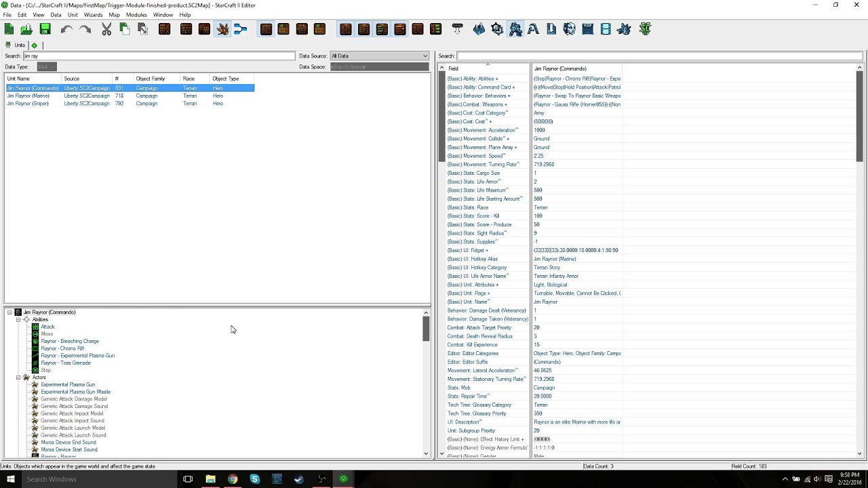
Task: Open the Data menu
Action: pyautogui.click(x=56, y=15)
